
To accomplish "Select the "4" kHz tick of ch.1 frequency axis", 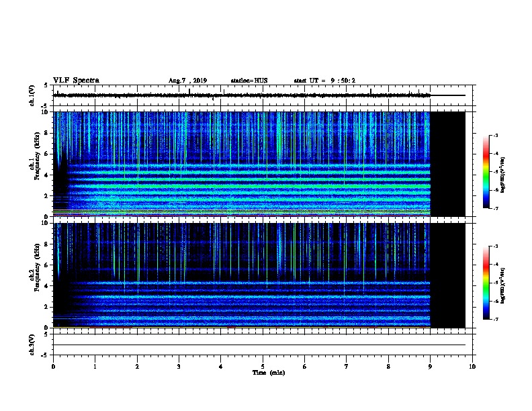I will coord(47,175).
